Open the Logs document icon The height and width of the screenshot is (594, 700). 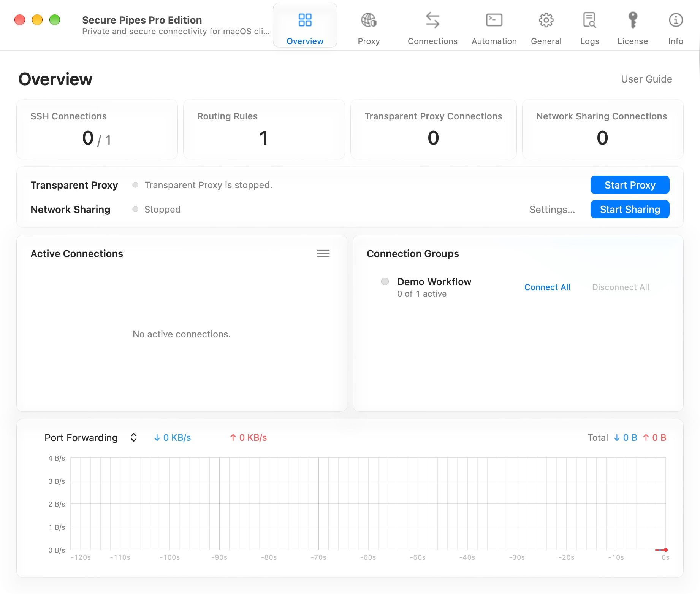tap(589, 20)
